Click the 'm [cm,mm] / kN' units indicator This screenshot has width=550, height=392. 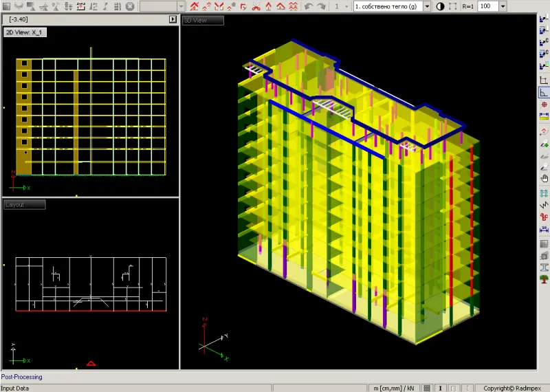point(393,388)
